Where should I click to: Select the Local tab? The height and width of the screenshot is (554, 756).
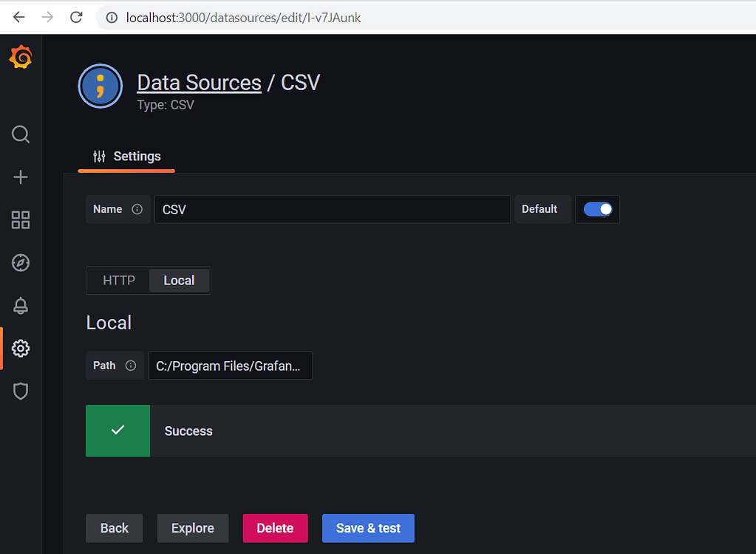(x=179, y=280)
